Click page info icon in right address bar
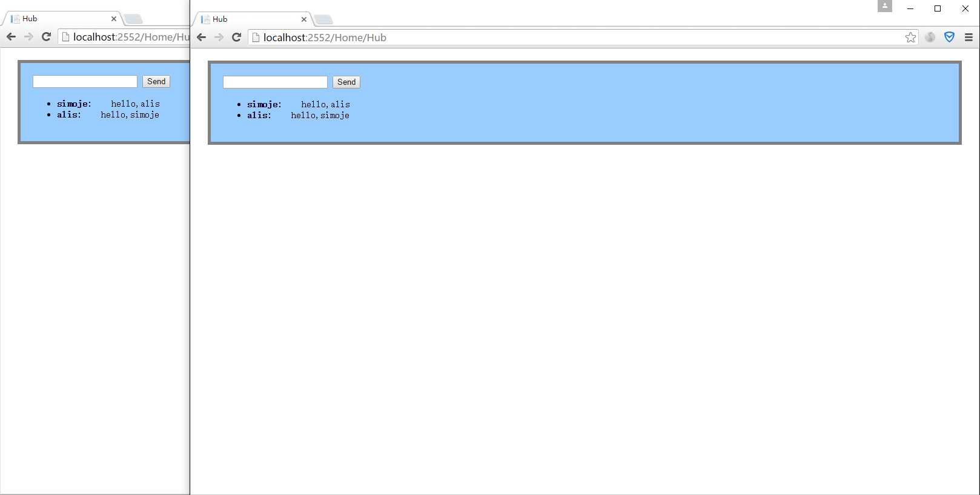This screenshot has height=495, width=980. coord(256,38)
